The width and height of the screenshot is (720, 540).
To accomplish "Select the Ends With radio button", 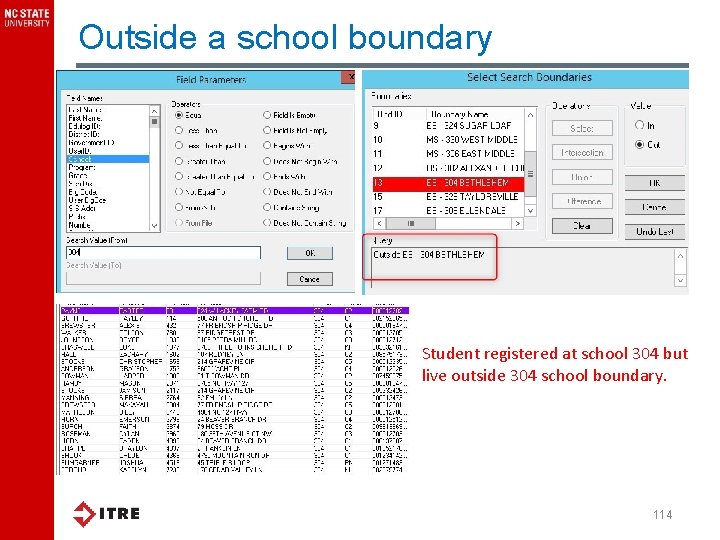I will point(267,176).
